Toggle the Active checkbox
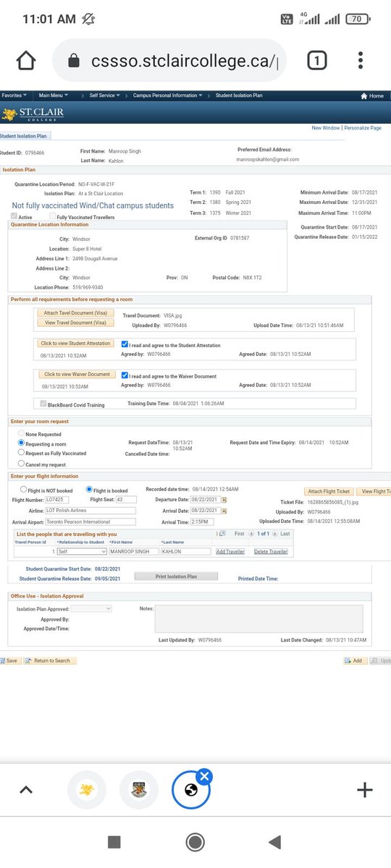This screenshot has width=391, height=868. click(14, 217)
